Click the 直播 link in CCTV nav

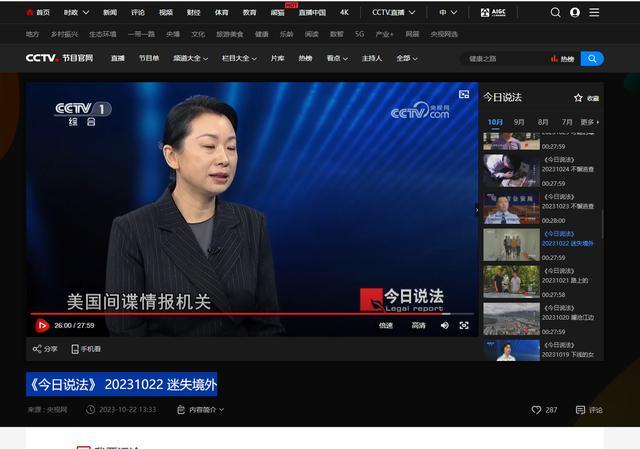pyautogui.click(x=118, y=59)
